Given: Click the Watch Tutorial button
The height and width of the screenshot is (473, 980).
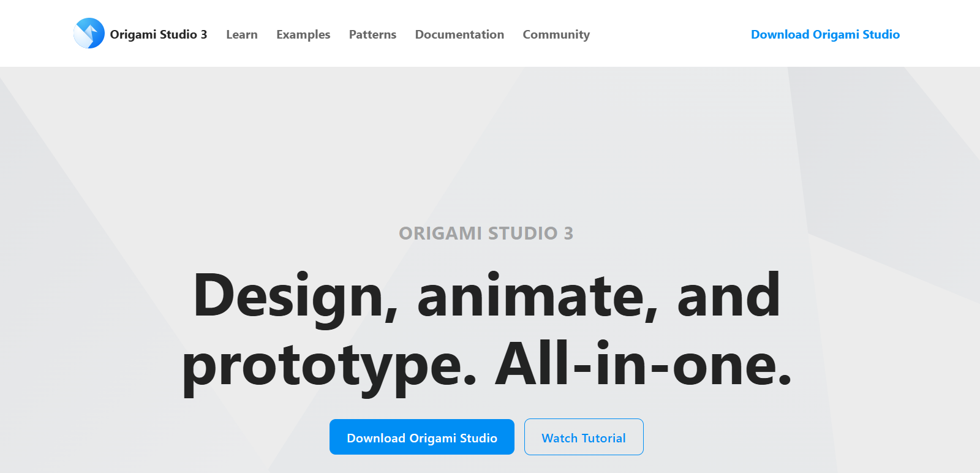Looking at the screenshot, I should 584,437.
